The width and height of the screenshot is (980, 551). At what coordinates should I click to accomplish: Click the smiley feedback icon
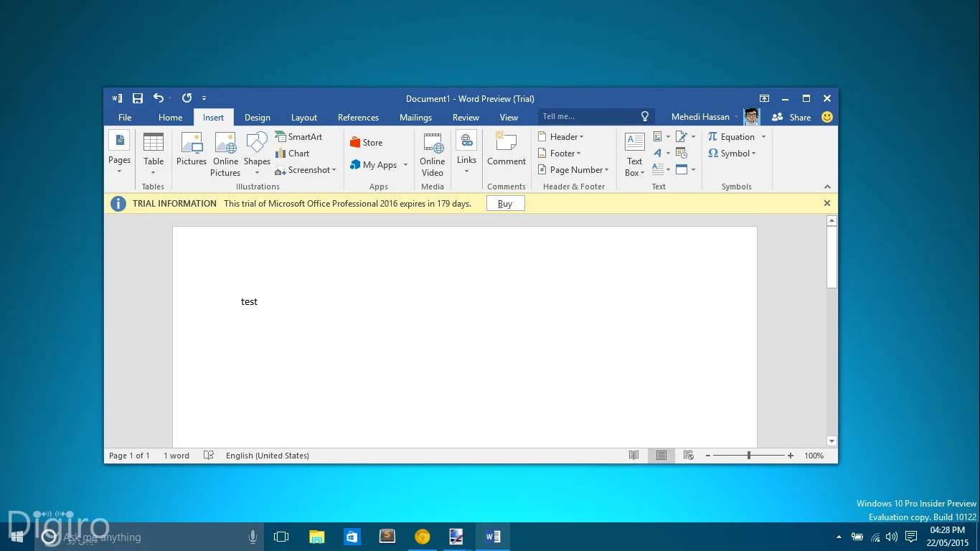pyautogui.click(x=827, y=117)
